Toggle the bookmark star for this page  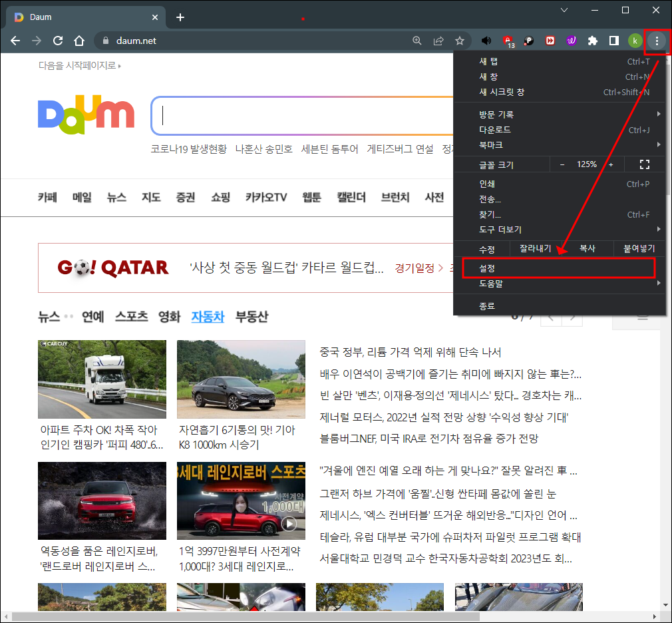tap(461, 41)
